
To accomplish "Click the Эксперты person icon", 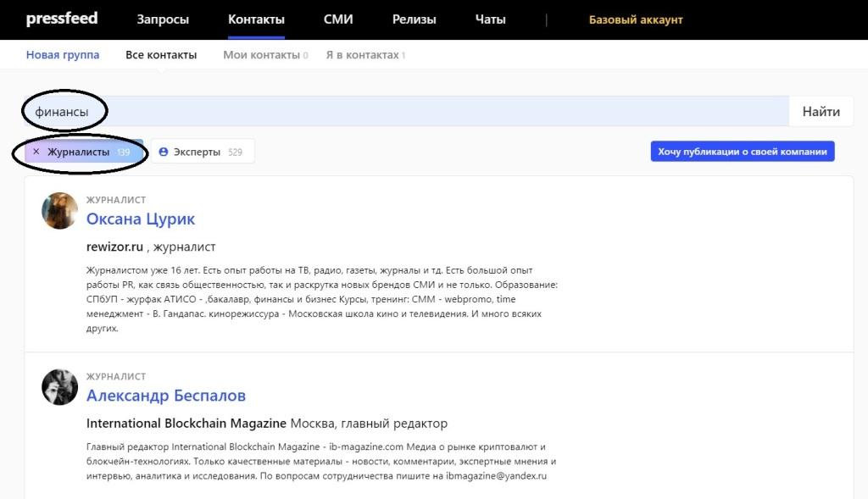I will pos(164,152).
